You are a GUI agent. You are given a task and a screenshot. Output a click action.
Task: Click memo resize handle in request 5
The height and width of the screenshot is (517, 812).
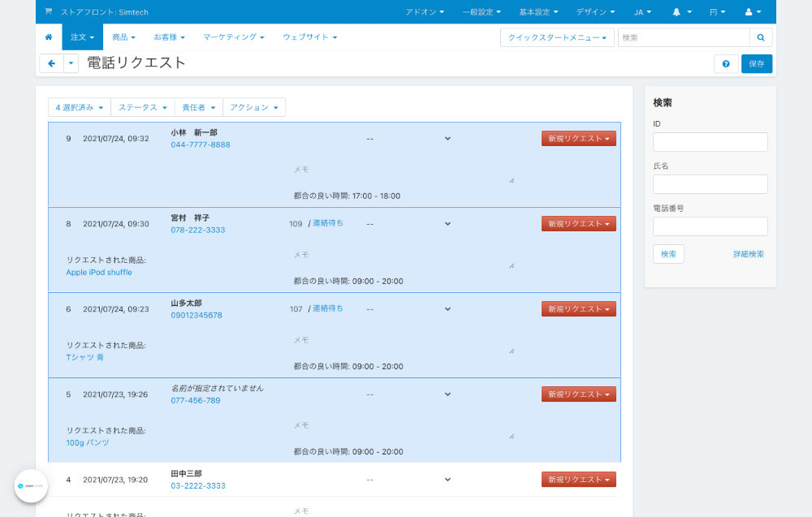pos(512,437)
